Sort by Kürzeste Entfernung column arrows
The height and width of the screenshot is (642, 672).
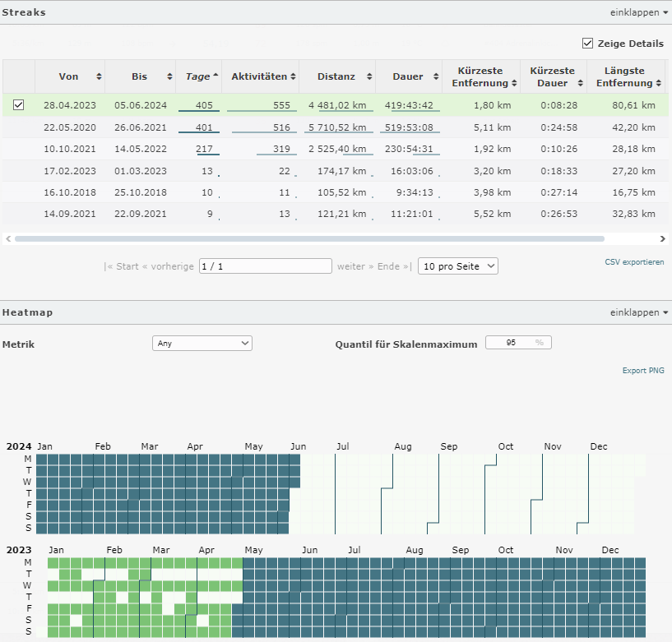click(x=514, y=84)
